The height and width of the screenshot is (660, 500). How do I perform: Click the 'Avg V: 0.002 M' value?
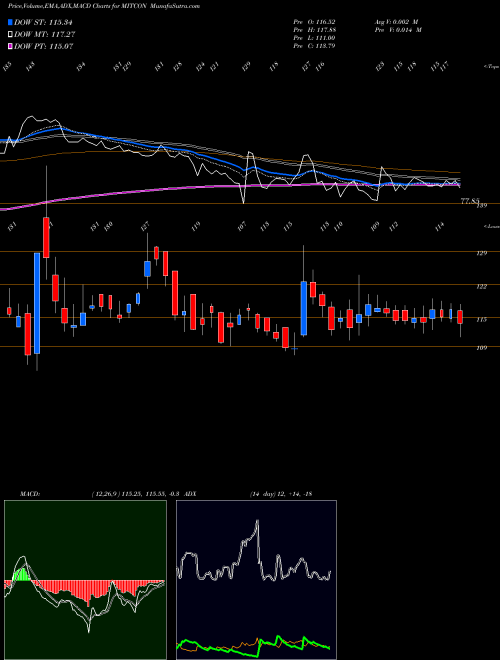coord(396,21)
